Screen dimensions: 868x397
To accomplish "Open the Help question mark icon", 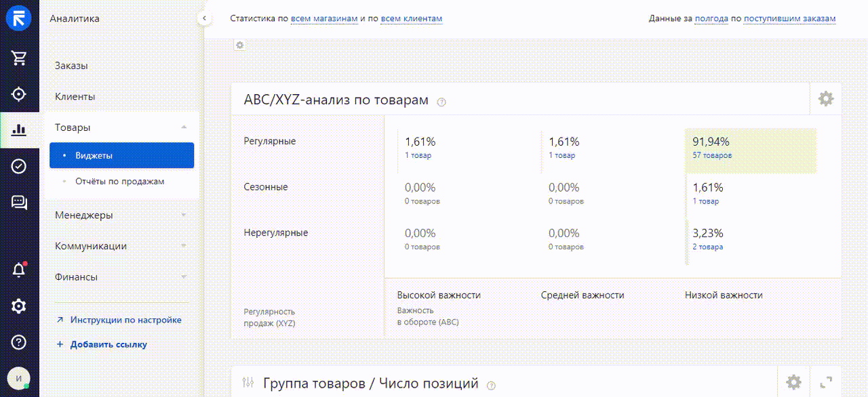I will [x=19, y=342].
